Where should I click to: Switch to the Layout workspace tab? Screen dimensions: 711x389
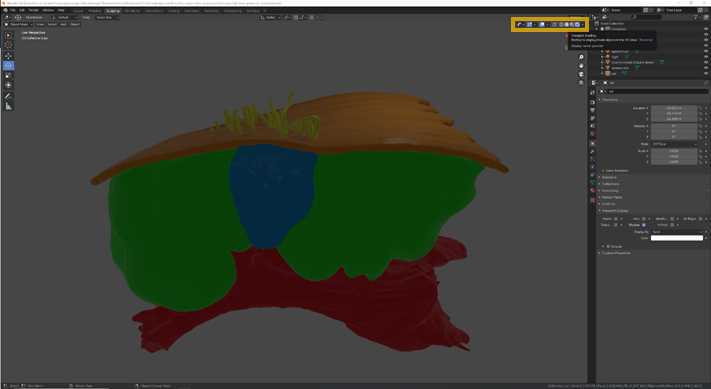[78, 10]
